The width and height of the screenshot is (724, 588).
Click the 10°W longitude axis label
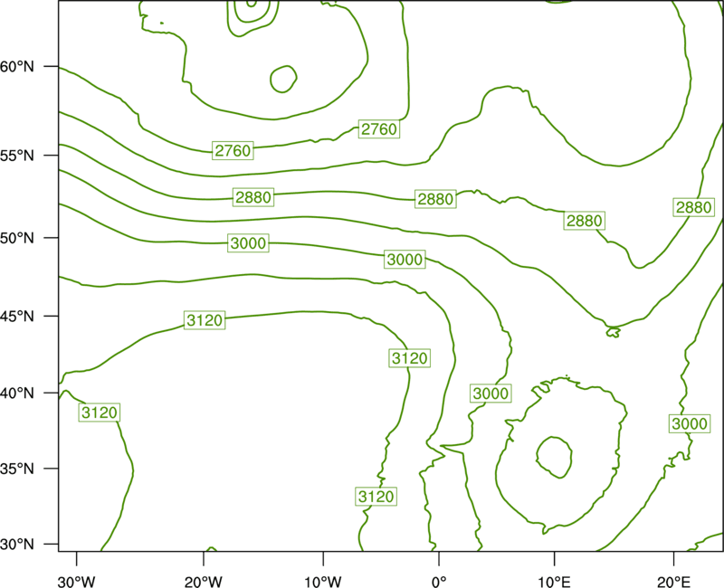pyautogui.click(x=323, y=582)
